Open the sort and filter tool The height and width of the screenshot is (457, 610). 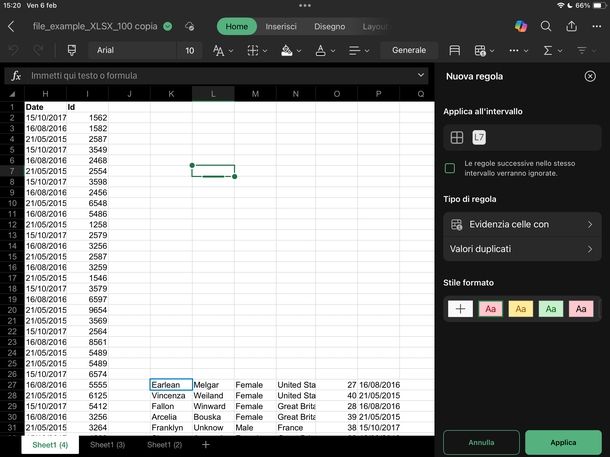(x=582, y=50)
